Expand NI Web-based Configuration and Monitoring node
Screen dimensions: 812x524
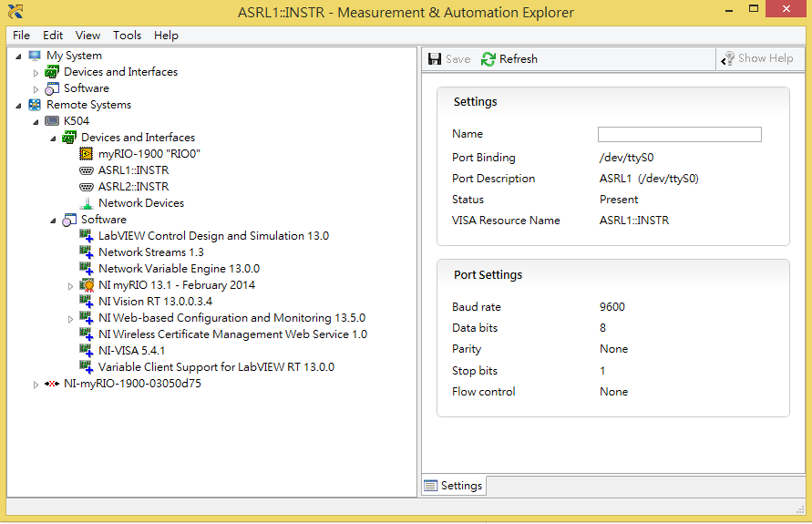coord(70,319)
